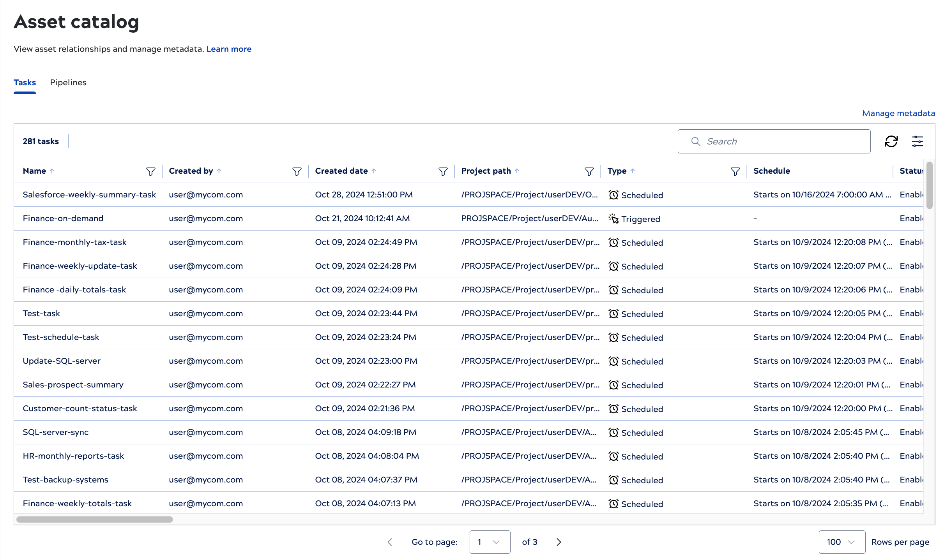Select Finance -daily-totals-task name
The width and height of the screenshot is (944, 560).
pyautogui.click(x=74, y=290)
